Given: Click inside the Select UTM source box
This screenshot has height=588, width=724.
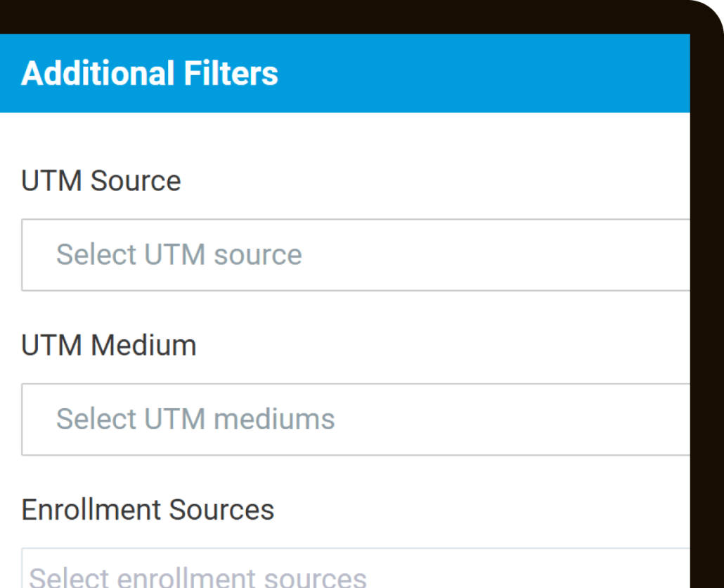Looking at the screenshot, I should 281,255.
